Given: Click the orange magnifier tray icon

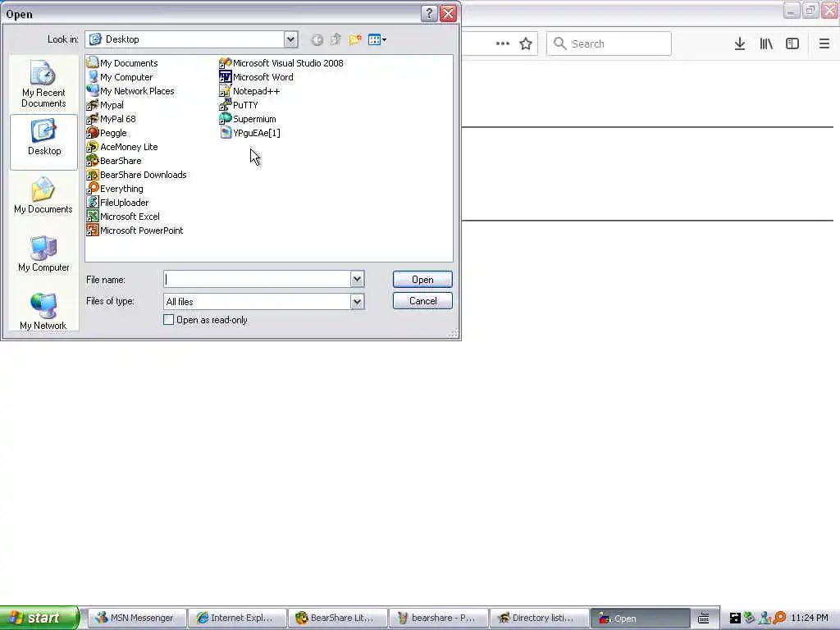Looking at the screenshot, I should pos(779,618).
